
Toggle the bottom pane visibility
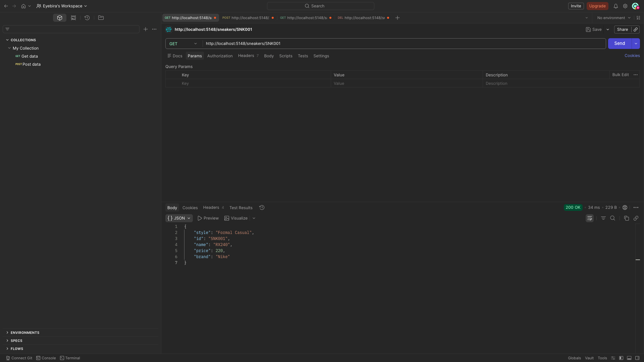(629, 358)
